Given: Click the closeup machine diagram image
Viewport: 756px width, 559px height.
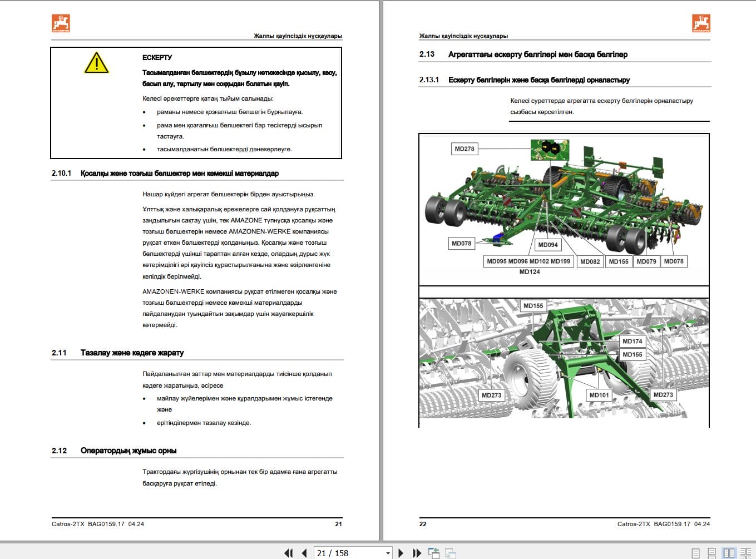Looking at the screenshot, I should tap(564, 359).
